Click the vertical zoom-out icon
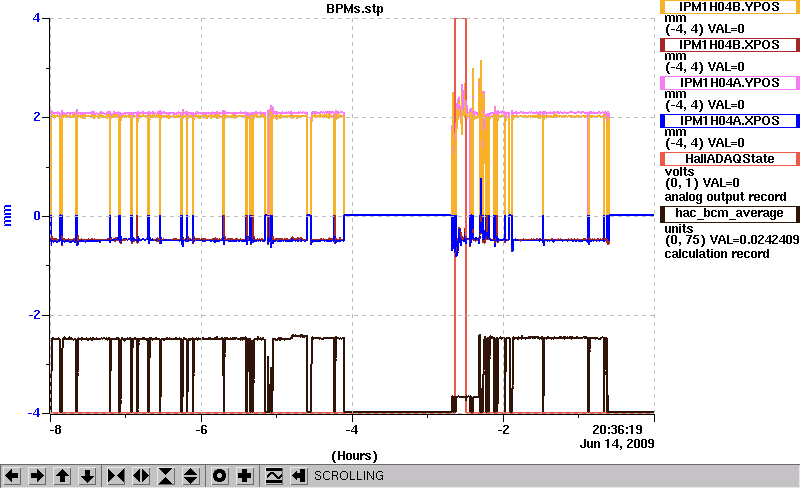 pos(191,476)
